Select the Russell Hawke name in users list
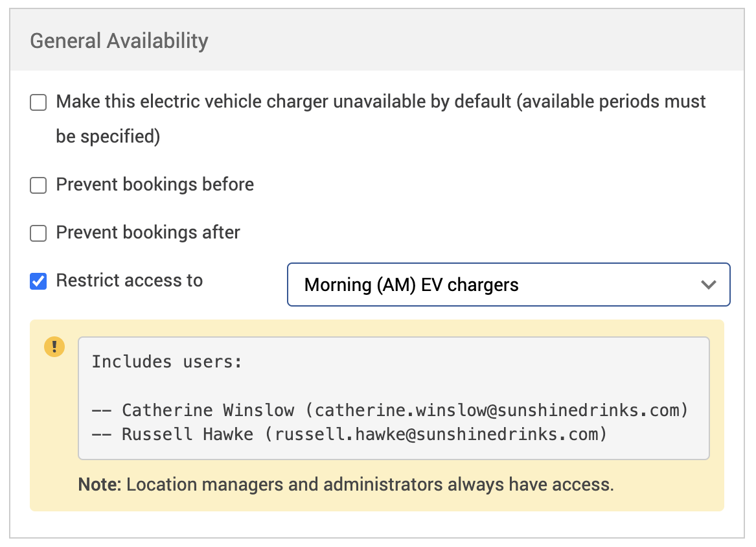This screenshot has height=547, width=756. 188,434
